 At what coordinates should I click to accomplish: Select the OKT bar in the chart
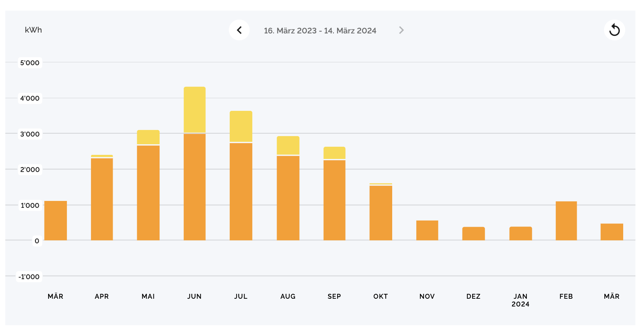tap(381, 213)
